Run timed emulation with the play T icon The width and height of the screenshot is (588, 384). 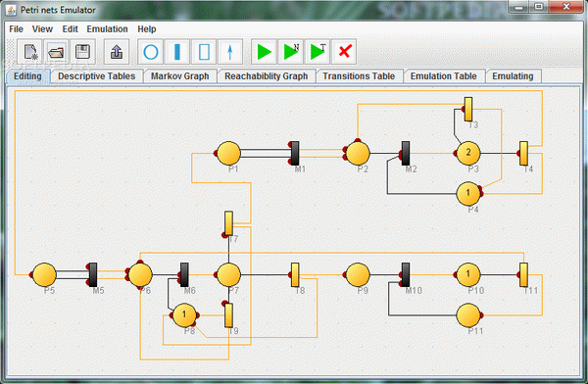[x=318, y=52]
